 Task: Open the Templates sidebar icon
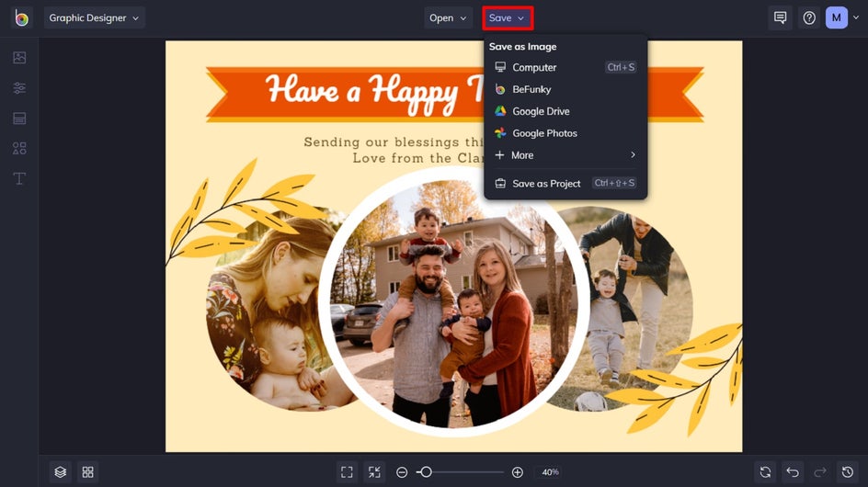(19, 118)
